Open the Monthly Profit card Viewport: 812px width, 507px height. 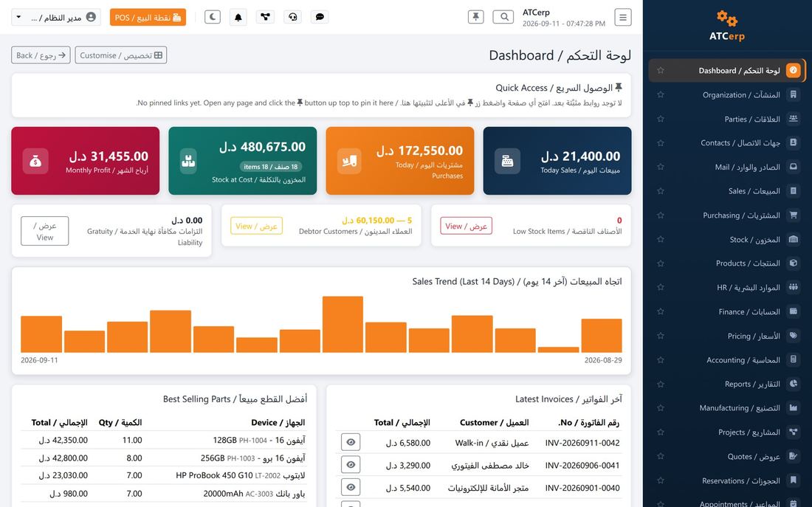click(x=86, y=161)
